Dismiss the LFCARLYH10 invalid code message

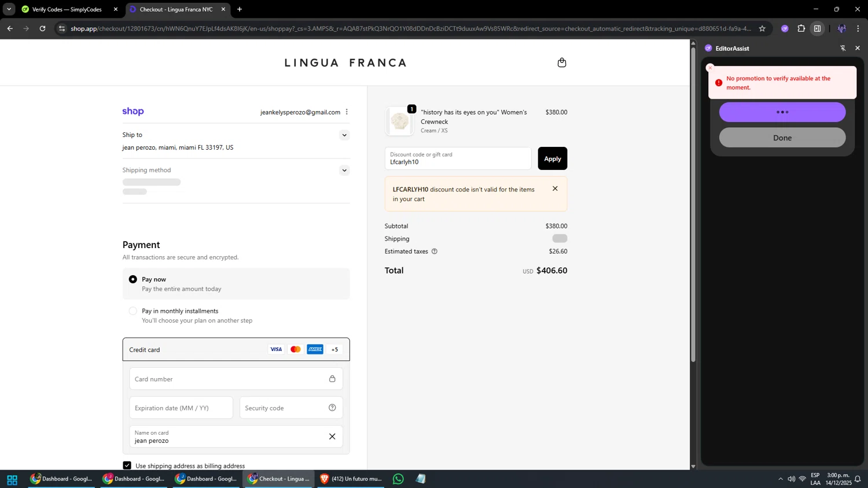point(555,188)
